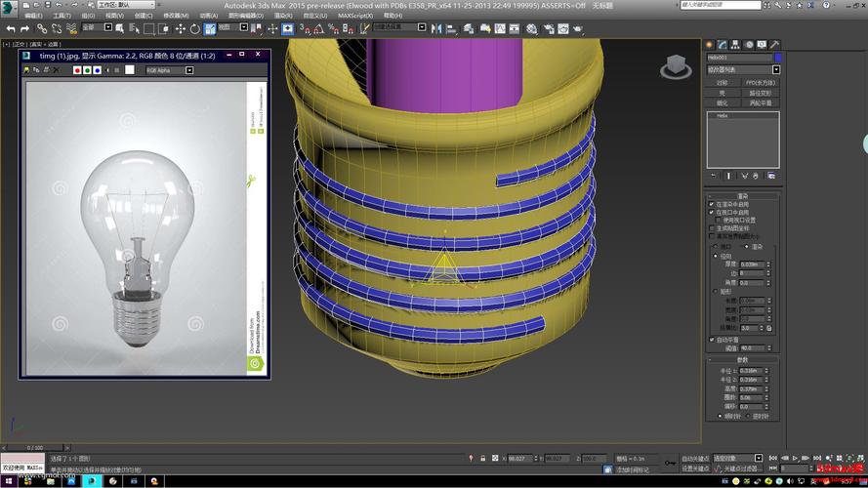The image size is (868, 488).
Task: Click the search field in title bar
Action: [720, 5]
